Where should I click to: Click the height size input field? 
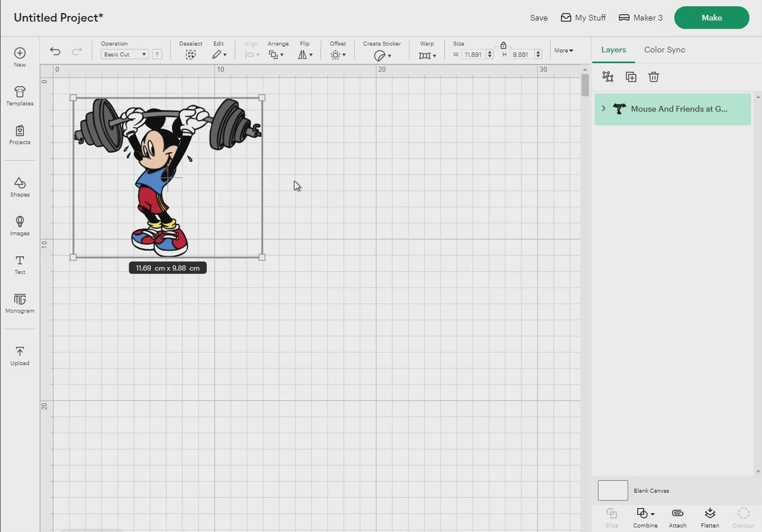(522, 55)
